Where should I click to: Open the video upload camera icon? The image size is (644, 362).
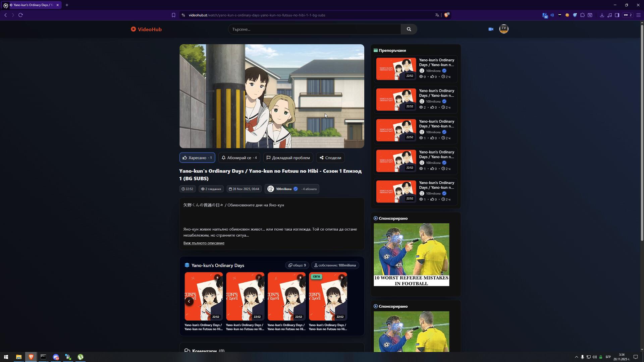click(x=491, y=29)
